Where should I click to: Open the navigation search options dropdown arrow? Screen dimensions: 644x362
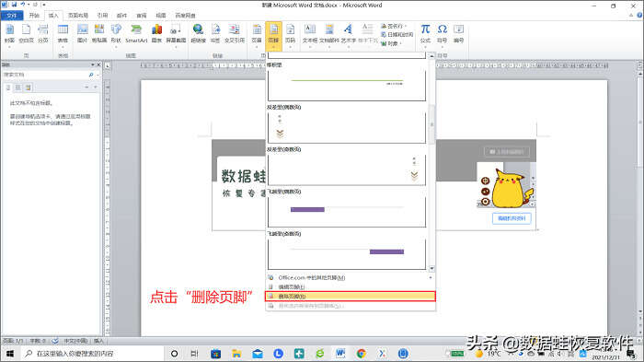coord(98,75)
